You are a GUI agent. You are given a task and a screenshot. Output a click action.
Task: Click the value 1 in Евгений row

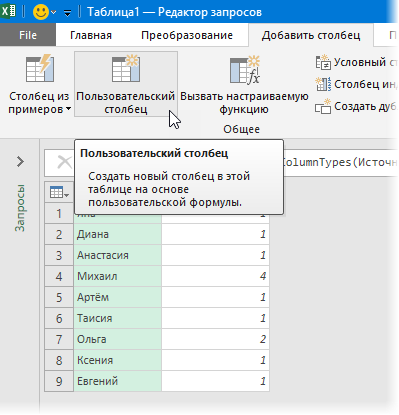tap(215, 381)
